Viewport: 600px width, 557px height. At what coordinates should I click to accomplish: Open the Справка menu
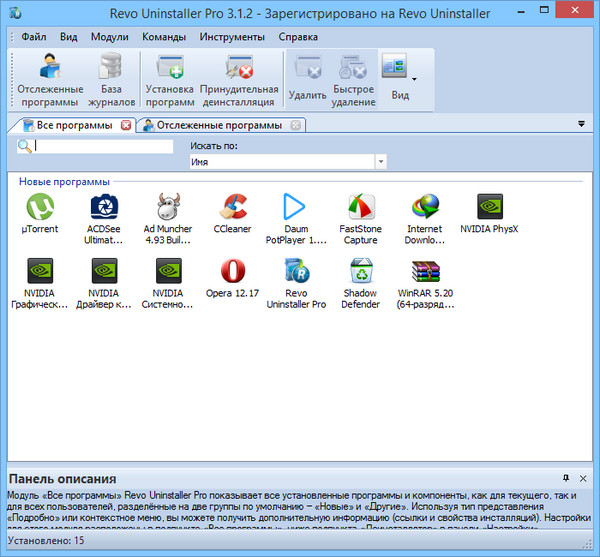298,37
